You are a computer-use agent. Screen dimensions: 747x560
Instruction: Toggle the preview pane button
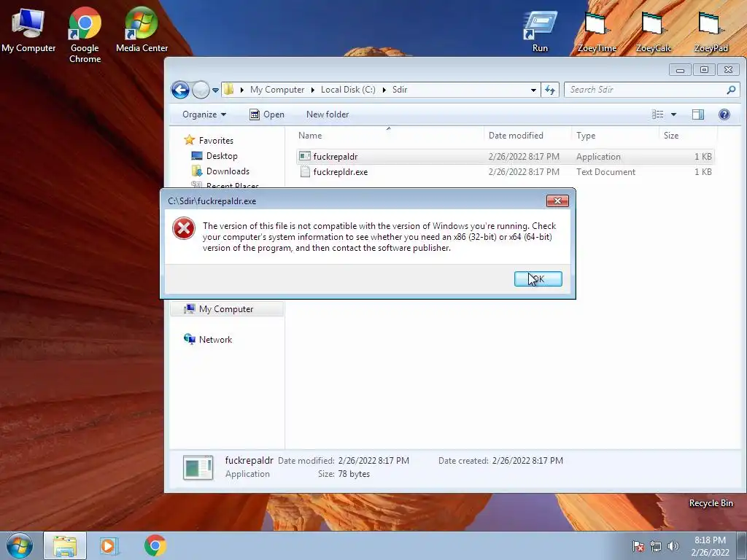tap(698, 114)
